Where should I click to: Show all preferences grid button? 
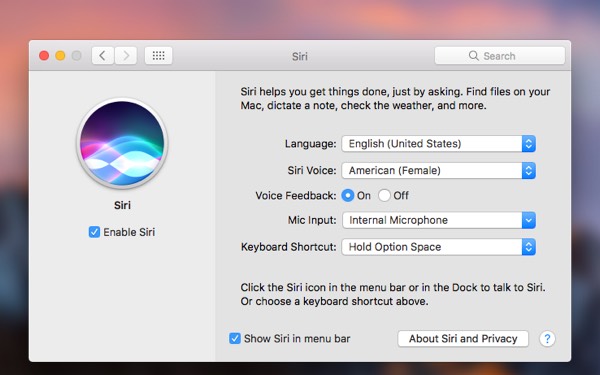pyautogui.click(x=158, y=56)
